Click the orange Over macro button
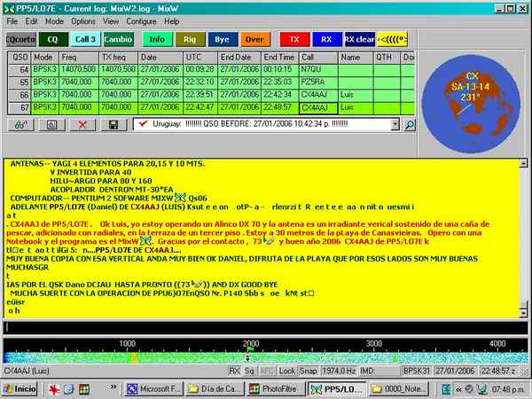This screenshot has width=532, height=399. tap(255, 39)
